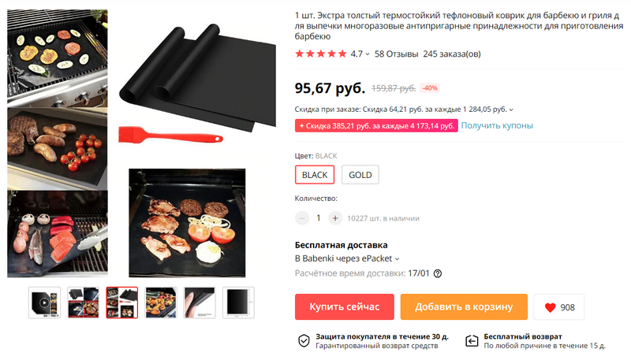This screenshot has width=631, height=364.
Task: Decrease quantity with the minus button
Action: (302, 218)
